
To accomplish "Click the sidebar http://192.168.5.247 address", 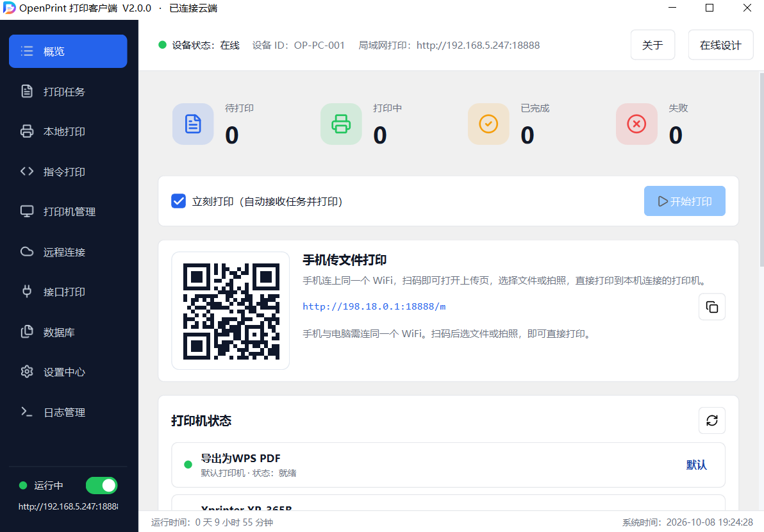I will (x=68, y=506).
